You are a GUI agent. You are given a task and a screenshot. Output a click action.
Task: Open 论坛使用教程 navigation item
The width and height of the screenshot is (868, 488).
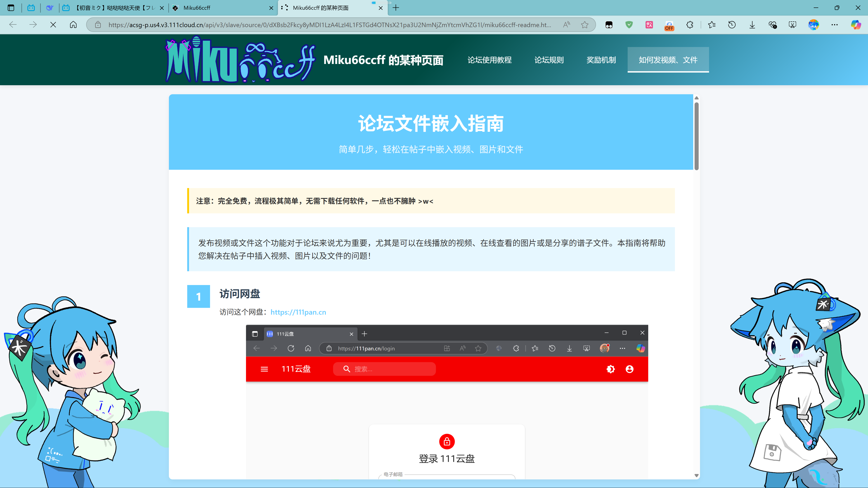click(x=489, y=60)
